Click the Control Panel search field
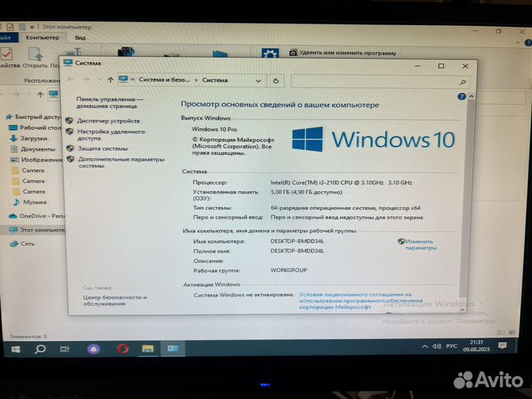Viewport: 532px width, 399px height. [380, 81]
